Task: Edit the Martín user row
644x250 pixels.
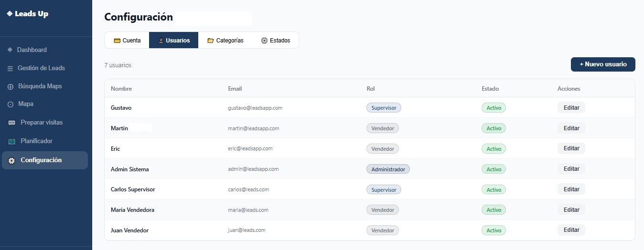Action: 571,128
